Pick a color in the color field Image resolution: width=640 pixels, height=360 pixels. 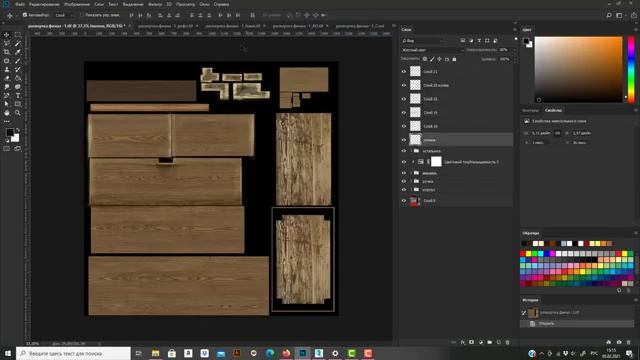[578, 69]
